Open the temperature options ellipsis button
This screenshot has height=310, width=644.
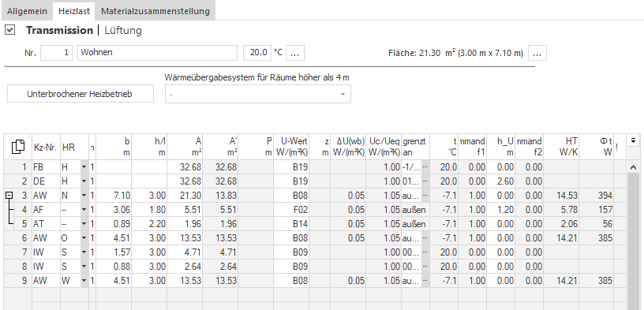pos(295,53)
